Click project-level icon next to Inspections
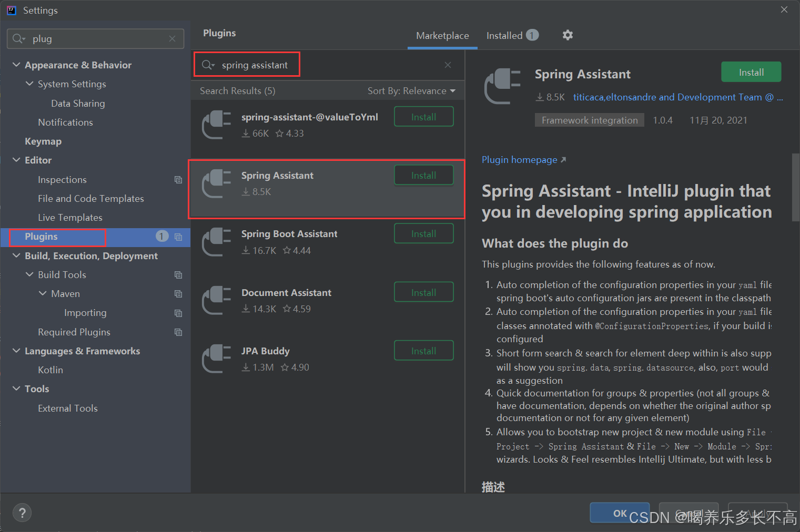Screen dimensions: 800x532 (178, 180)
